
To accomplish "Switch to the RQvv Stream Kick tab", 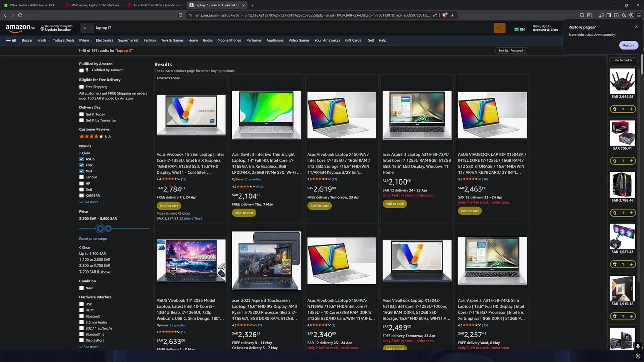I will pos(31,5).
